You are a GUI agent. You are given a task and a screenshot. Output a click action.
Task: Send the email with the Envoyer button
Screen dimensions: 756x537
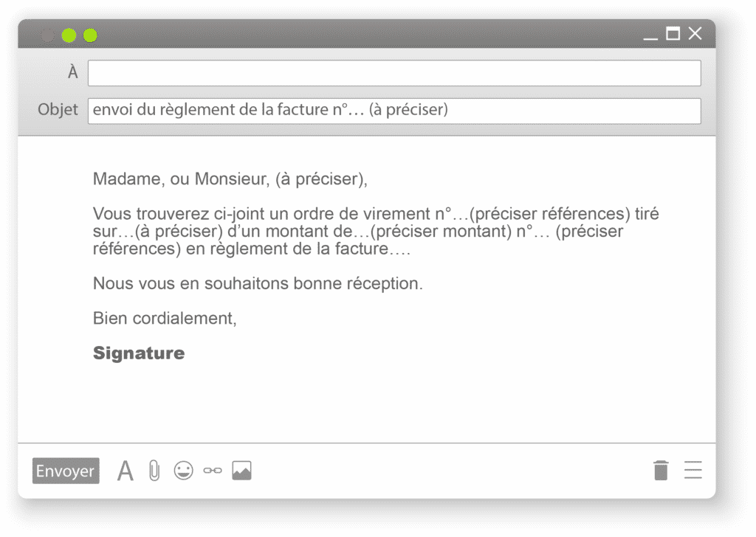pos(65,471)
